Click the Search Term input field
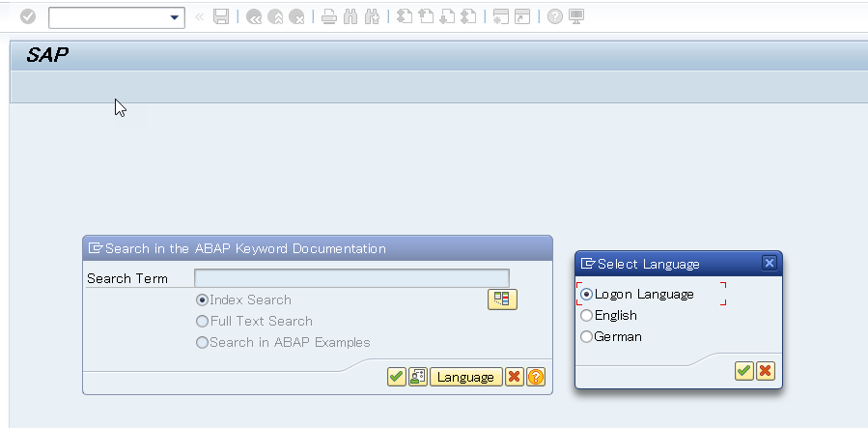The image size is (868, 428). click(x=351, y=278)
